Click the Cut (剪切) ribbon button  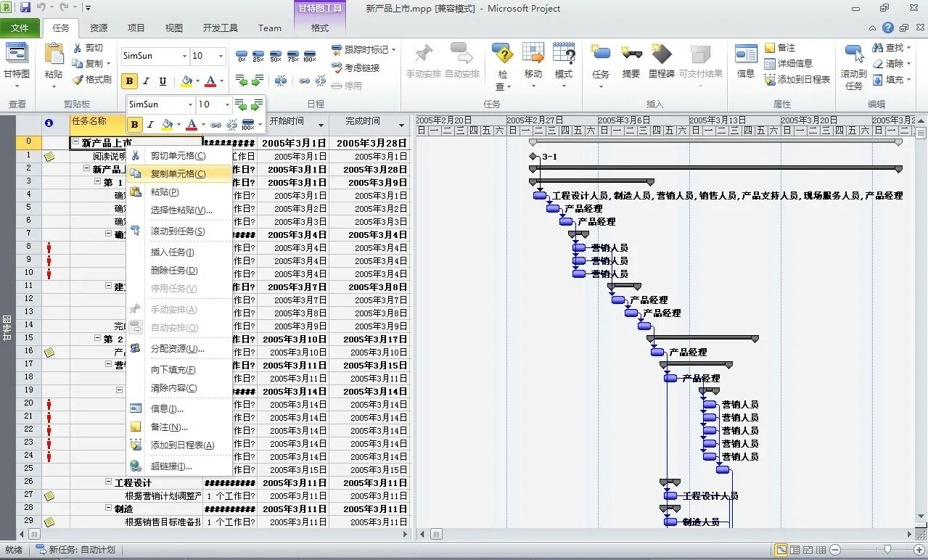pos(89,48)
